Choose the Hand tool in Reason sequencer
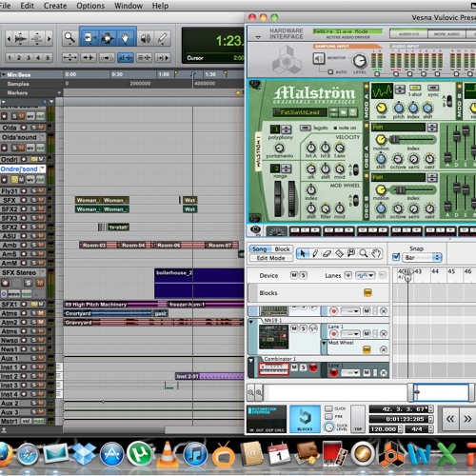The height and width of the screenshot is (476, 476). pyautogui.click(x=376, y=253)
